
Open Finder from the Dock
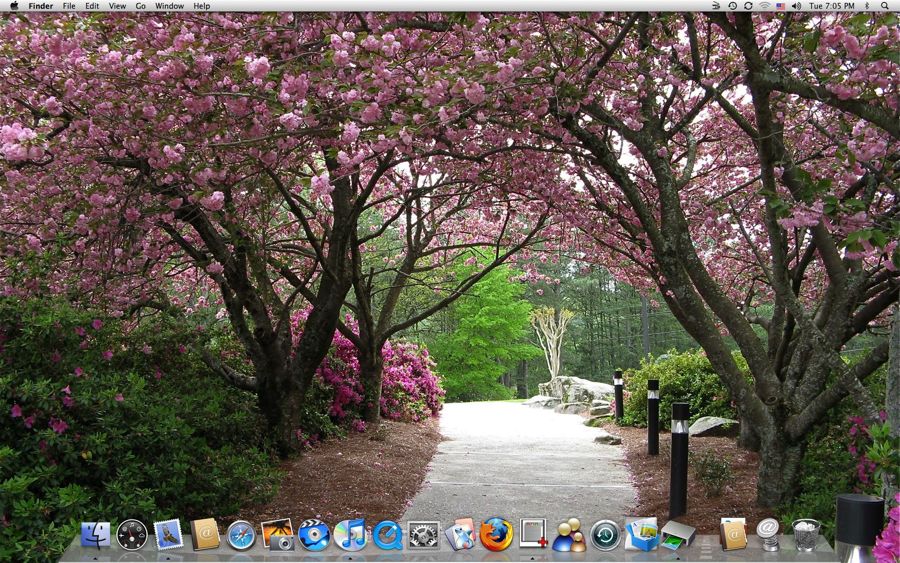click(x=95, y=535)
